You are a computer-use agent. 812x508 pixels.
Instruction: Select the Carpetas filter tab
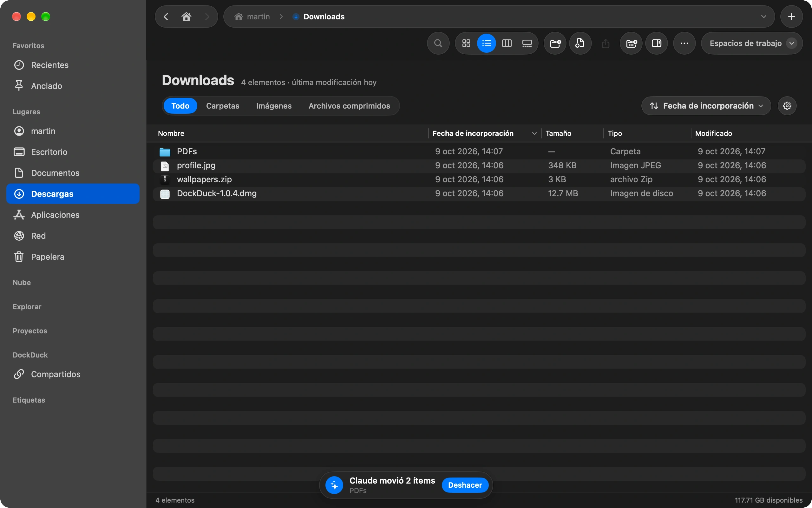(223, 106)
